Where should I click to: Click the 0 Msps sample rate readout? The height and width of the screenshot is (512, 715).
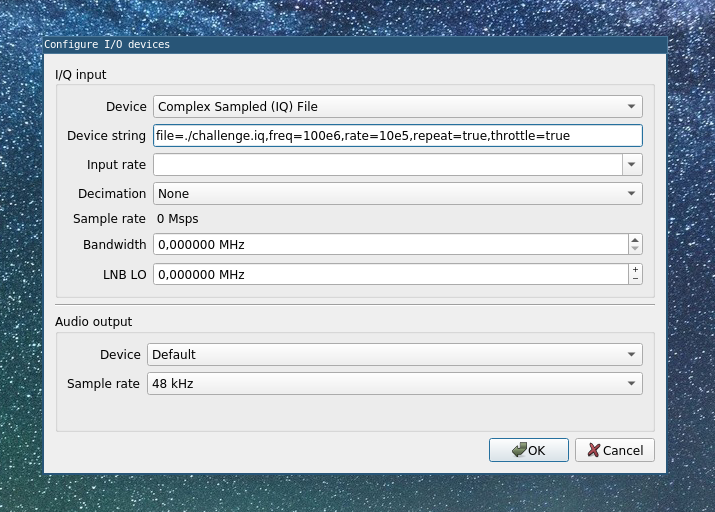[x=178, y=219]
